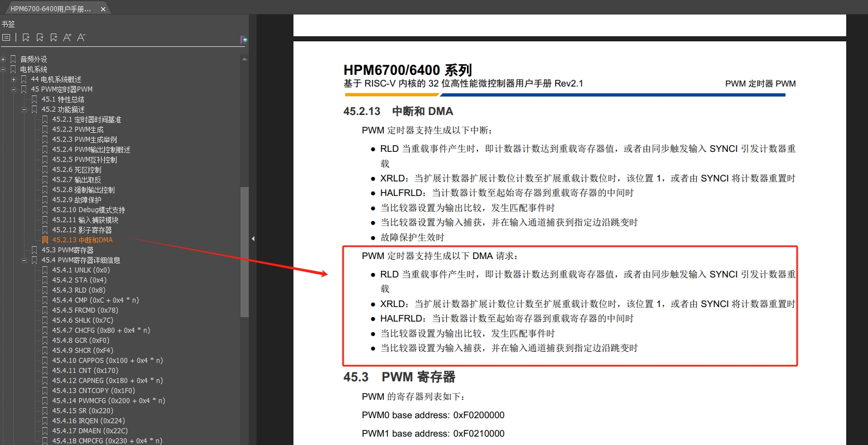The height and width of the screenshot is (445, 868).
Task: Select the HPM6700-6400用户手册 document tab
Action: [50, 8]
